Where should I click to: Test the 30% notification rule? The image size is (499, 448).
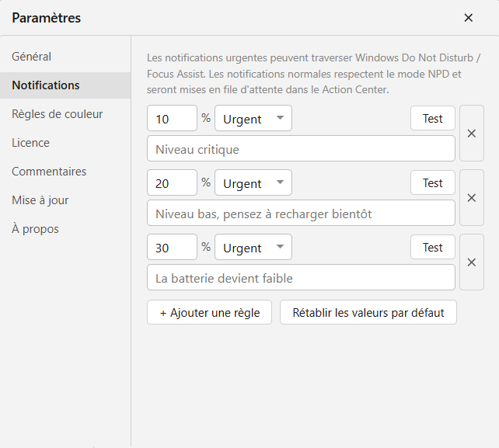click(433, 247)
